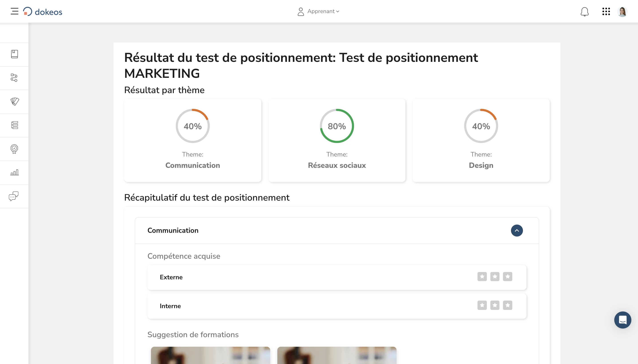Open the profile avatar picture

click(623, 12)
